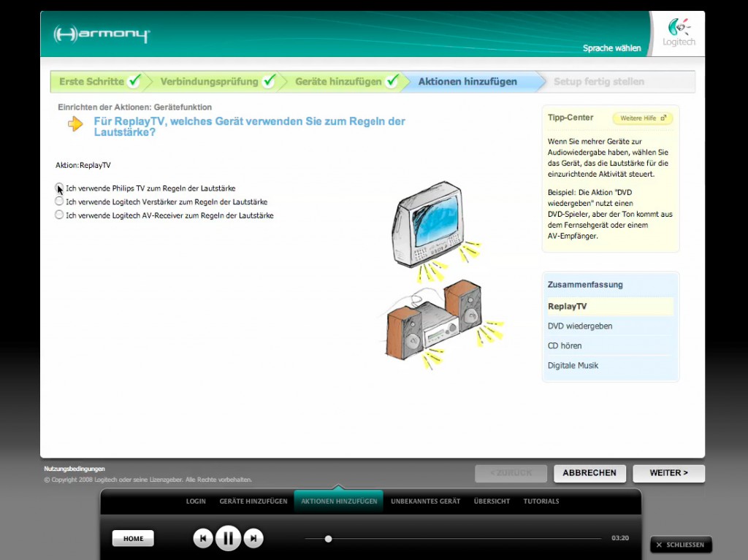Click the orange arrow icon beside question

point(75,124)
